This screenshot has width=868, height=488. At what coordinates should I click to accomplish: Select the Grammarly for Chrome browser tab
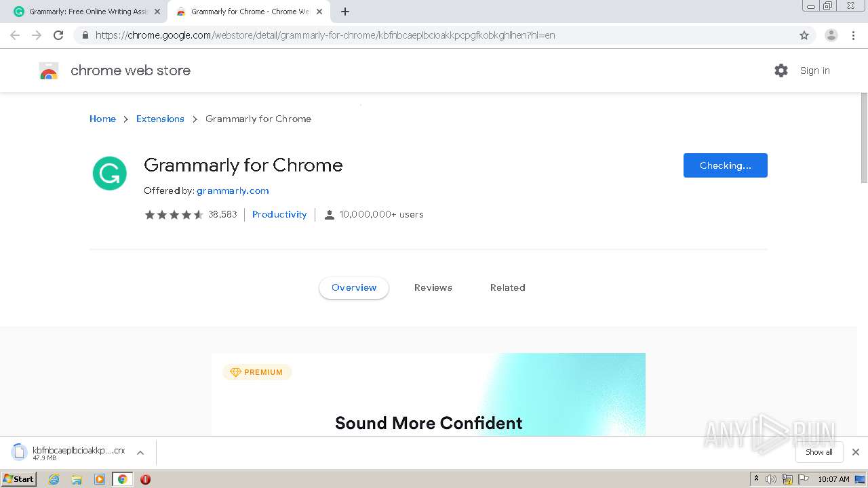point(248,12)
